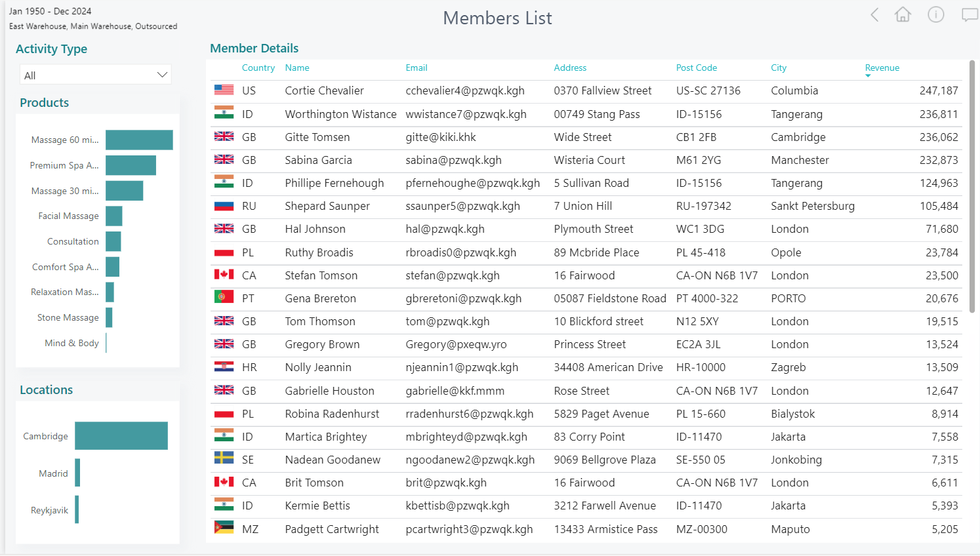Click email cchevalier4@pzwqk.kgh
Image resolution: width=980 pixels, height=556 pixels.
[465, 90]
